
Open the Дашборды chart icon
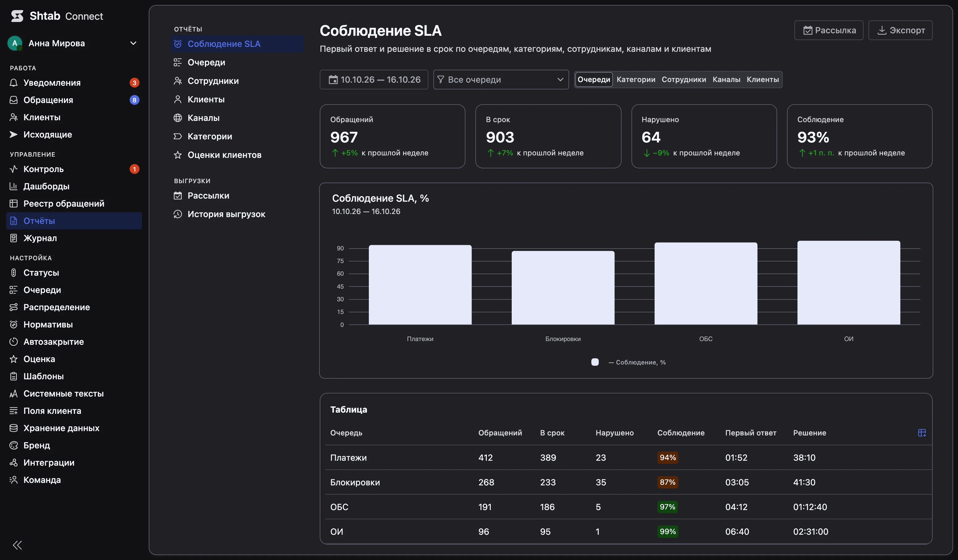pos(14,186)
